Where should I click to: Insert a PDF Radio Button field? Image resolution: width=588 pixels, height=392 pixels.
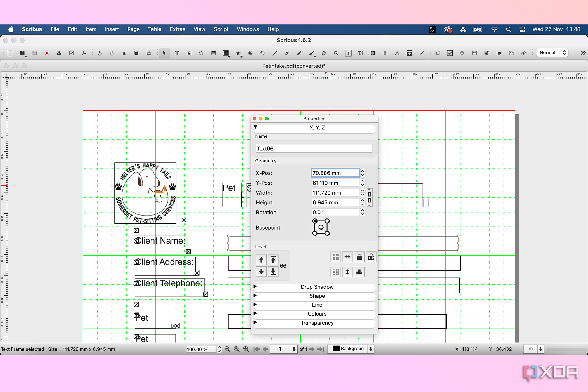[x=462, y=53]
